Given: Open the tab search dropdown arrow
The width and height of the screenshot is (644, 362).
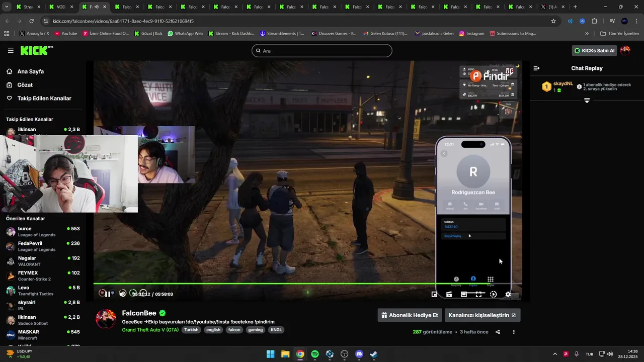Looking at the screenshot, I should click(7, 7).
